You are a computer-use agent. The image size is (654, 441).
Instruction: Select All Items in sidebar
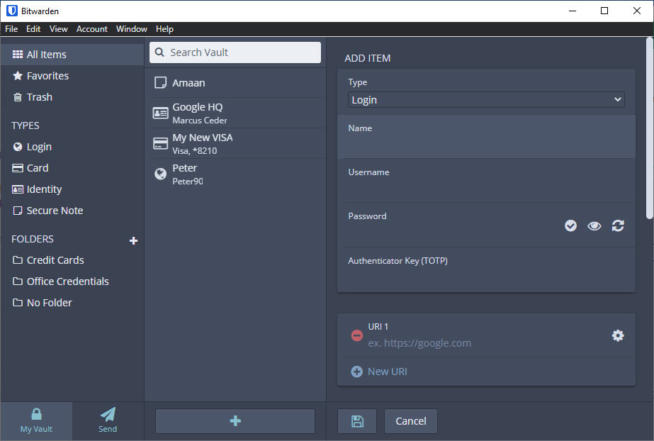click(72, 55)
